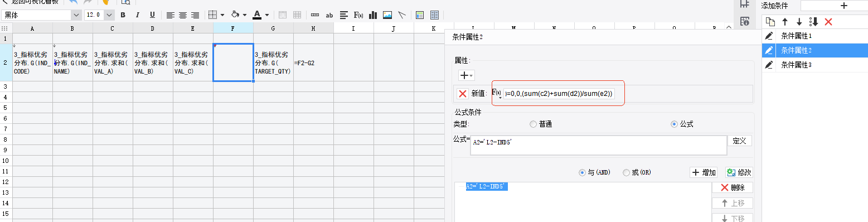This screenshot has height=222, width=868.
Task: Insert a chart using bar chart icon
Action: [373, 15]
